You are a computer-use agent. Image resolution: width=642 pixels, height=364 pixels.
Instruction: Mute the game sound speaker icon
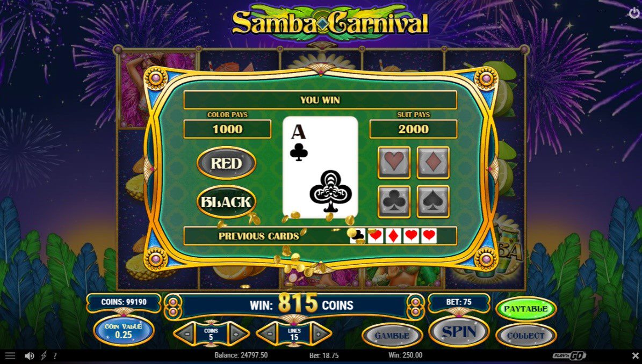30,356
